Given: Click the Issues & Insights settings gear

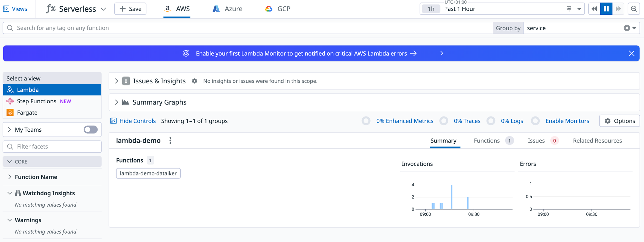Looking at the screenshot, I should (194, 81).
